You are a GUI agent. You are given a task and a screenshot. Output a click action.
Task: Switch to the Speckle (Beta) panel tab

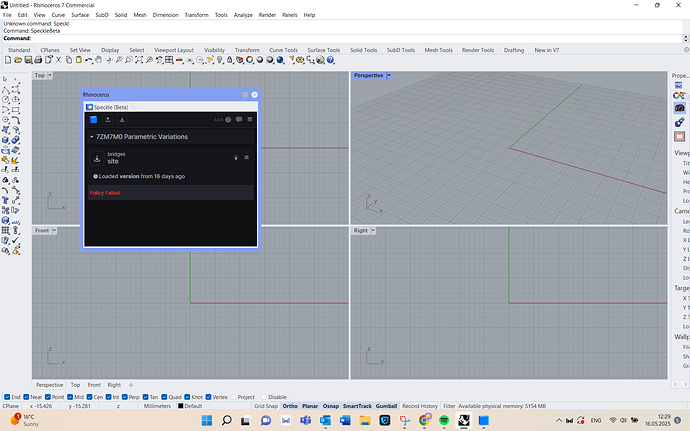[107, 107]
